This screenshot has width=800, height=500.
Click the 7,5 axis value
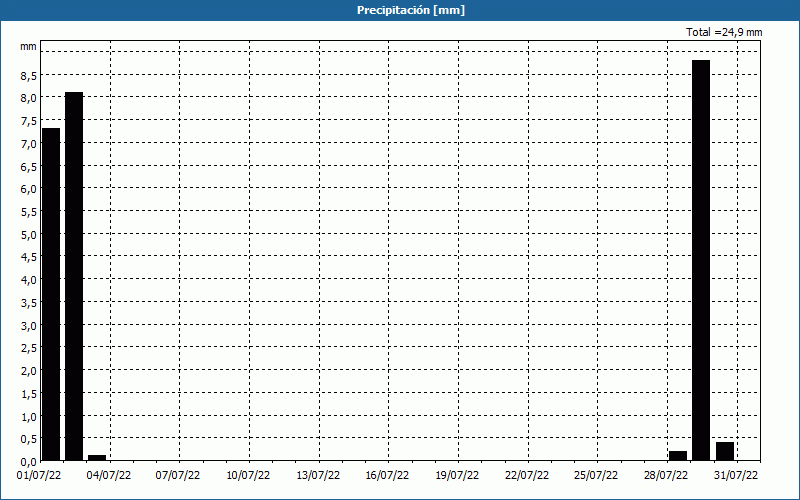pos(29,121)
